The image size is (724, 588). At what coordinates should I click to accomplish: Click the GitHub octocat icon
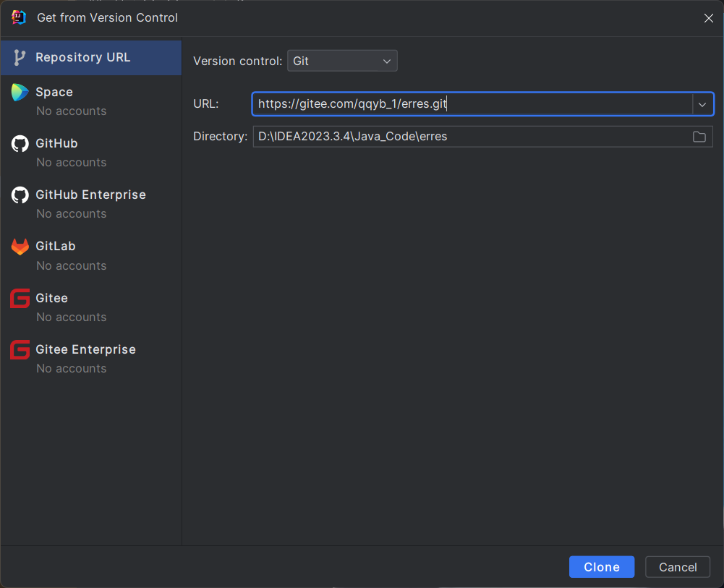(20, 143)
